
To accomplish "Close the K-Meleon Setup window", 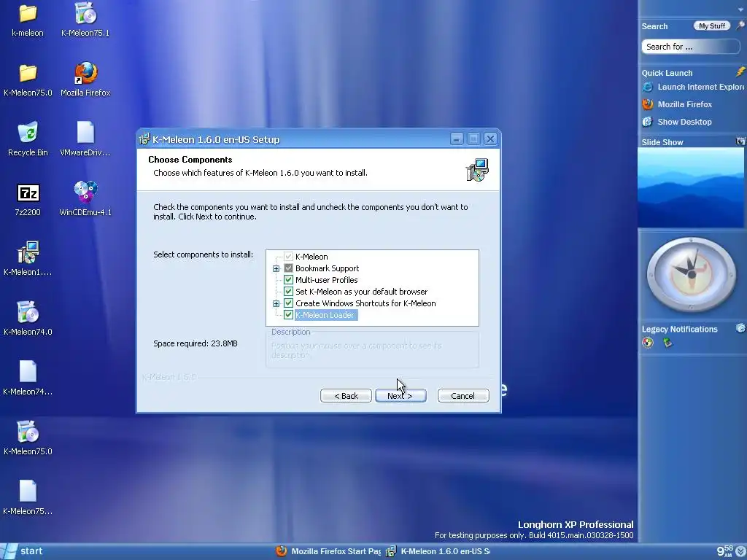I will point(490,139).
